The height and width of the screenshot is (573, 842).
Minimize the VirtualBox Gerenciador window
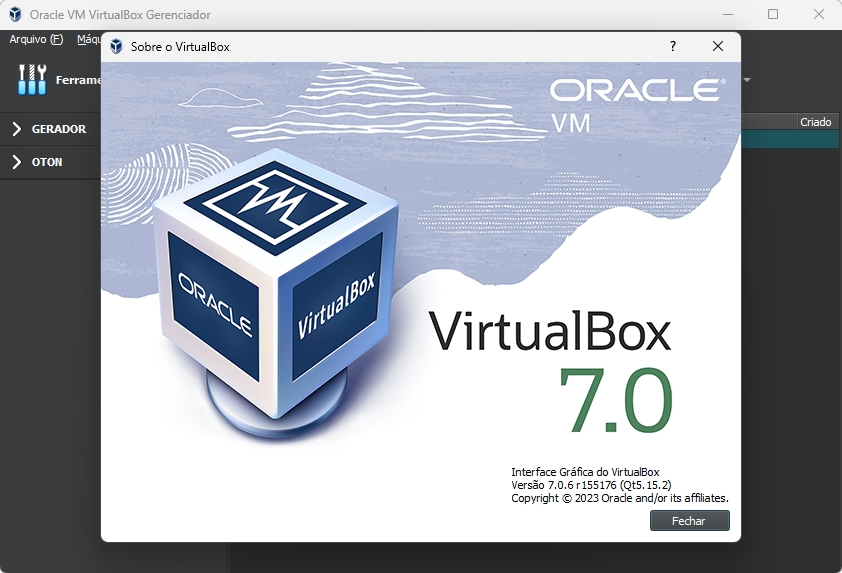(728, 14)
